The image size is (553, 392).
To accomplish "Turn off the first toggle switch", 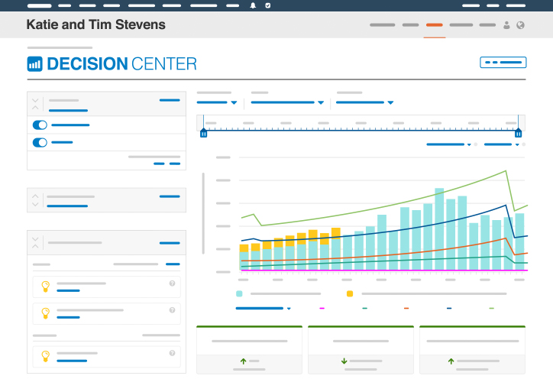I will 40,125.
